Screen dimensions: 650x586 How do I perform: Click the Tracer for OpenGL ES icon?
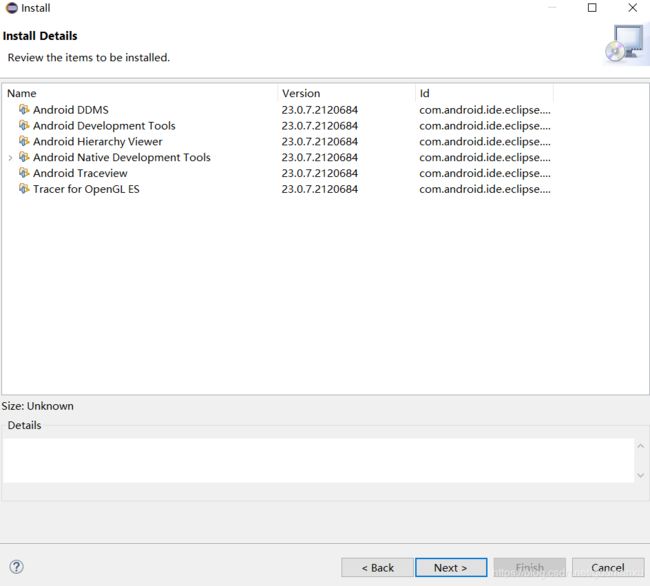click(24, 189)
